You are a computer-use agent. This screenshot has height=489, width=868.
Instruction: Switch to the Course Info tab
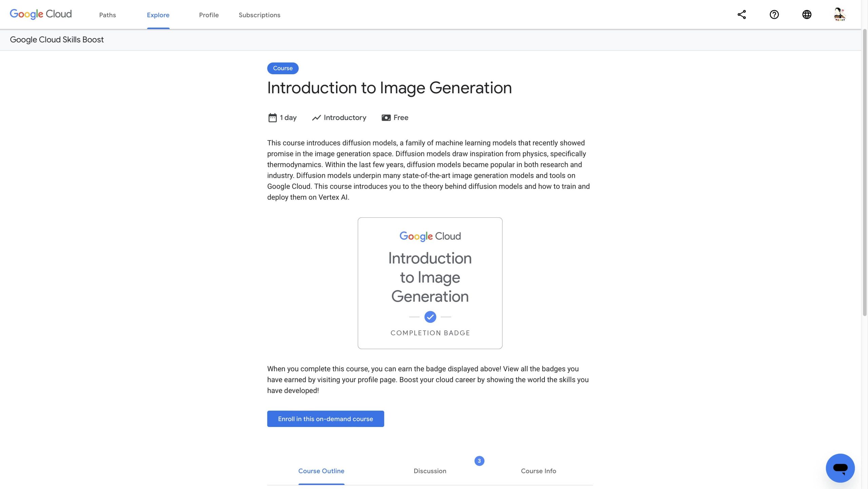[x=538, y=471]
